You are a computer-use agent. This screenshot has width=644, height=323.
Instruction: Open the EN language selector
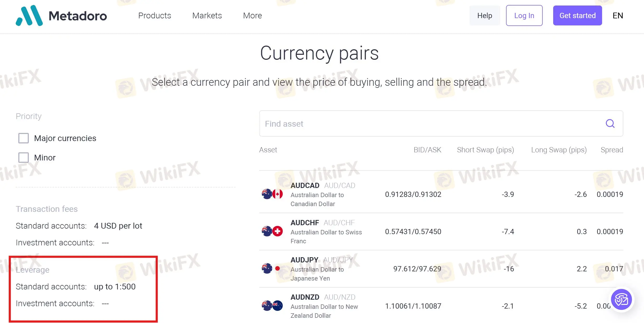618,15
